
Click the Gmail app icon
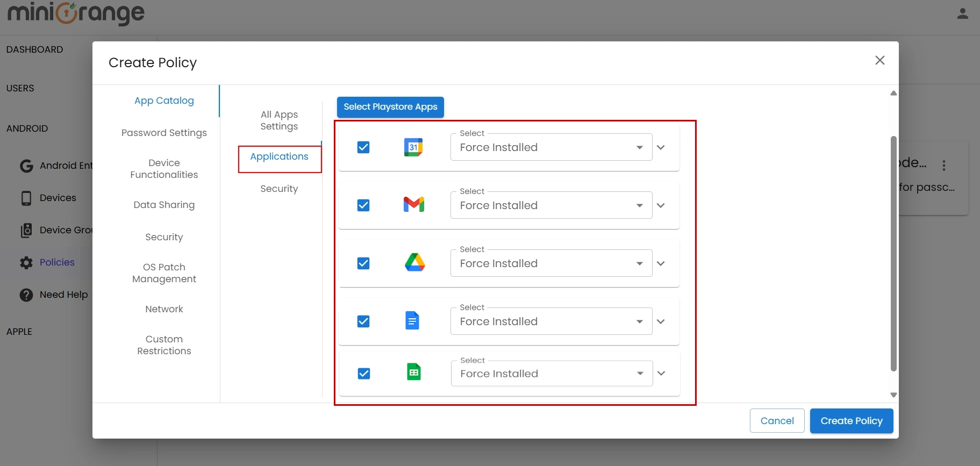414,205
